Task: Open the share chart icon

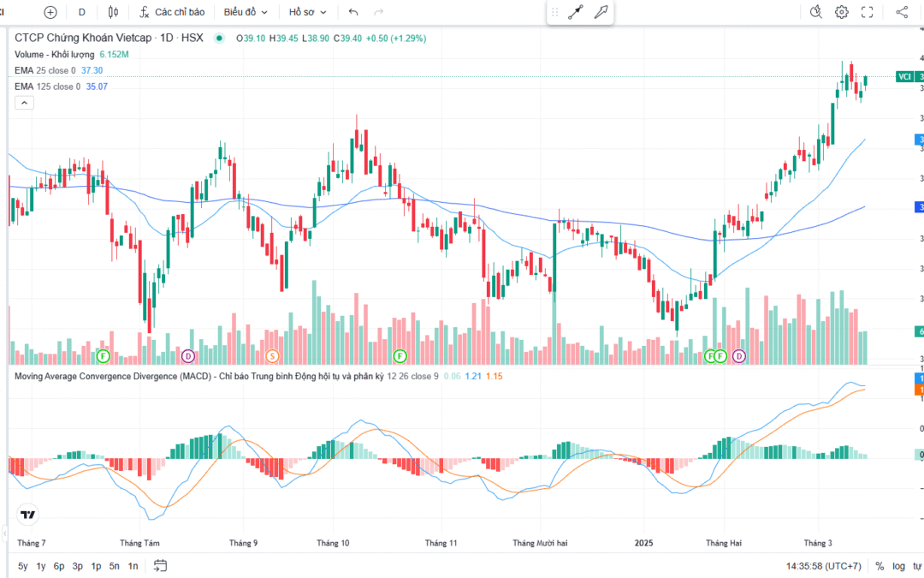Action: 902,12
